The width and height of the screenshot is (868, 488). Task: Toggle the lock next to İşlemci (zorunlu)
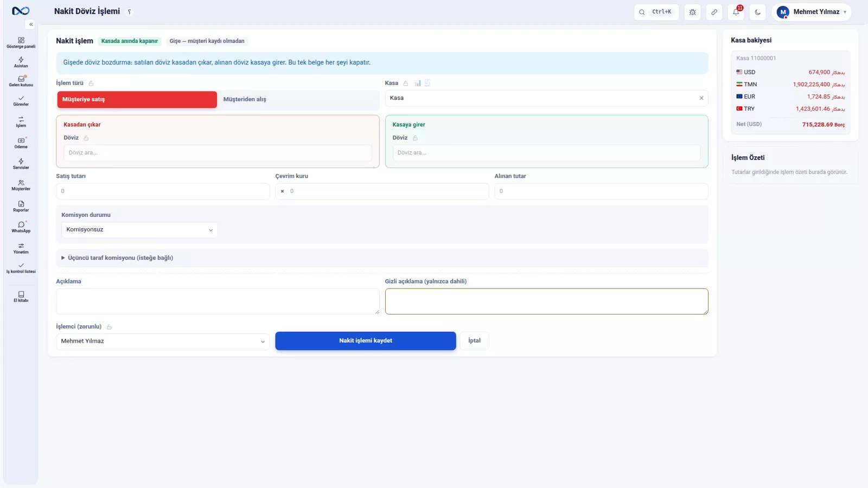click(109, 327)
